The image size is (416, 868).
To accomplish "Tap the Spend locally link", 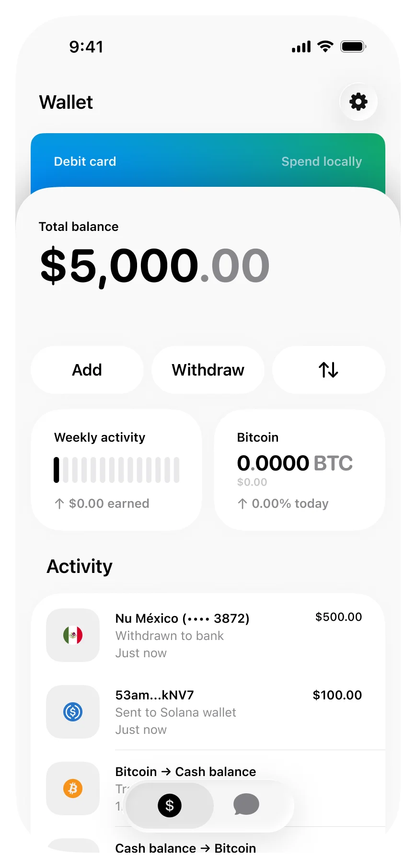I will pyautogui.click(x=321, y=161).
